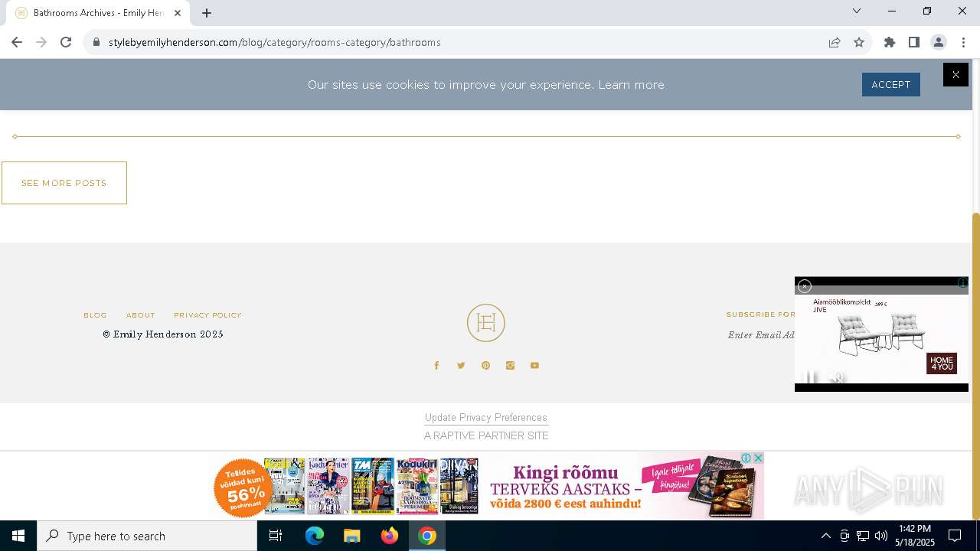Open the Privacy Policy footer link
Image resolution: width=980 pixels, height=551 pixels.
tap(207, 315)
